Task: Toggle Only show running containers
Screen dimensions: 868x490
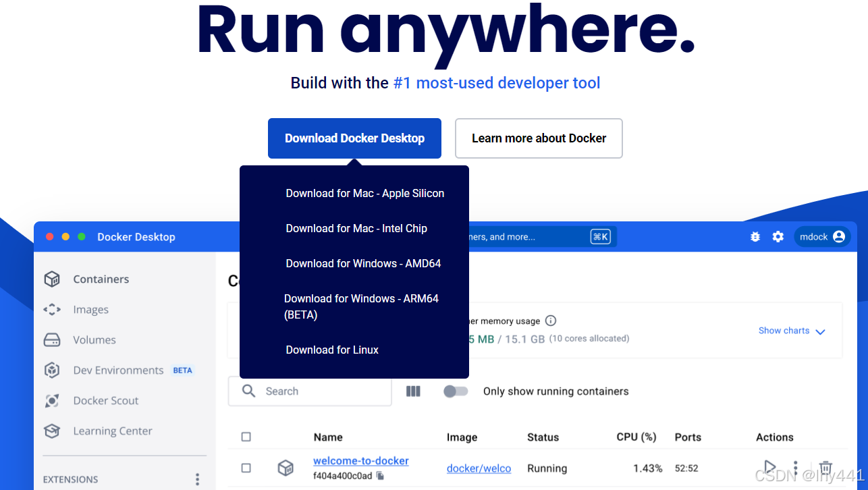Action: click(x=456, y=391)
